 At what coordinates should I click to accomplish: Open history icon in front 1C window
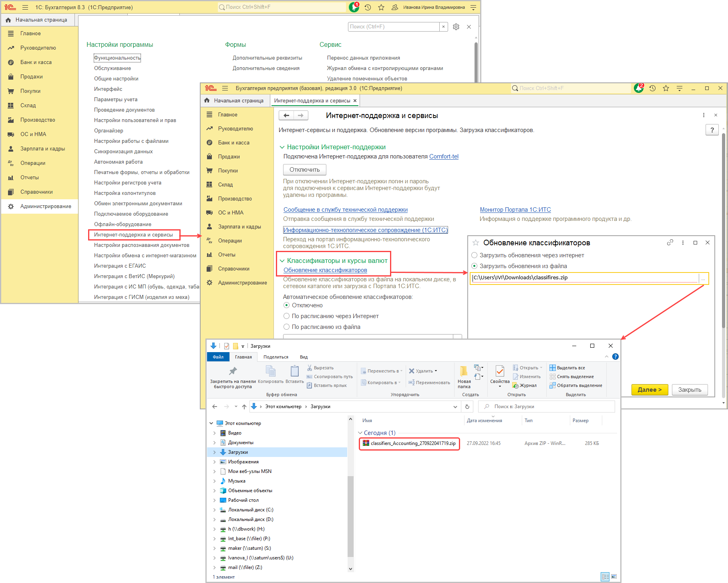(652, 88)
